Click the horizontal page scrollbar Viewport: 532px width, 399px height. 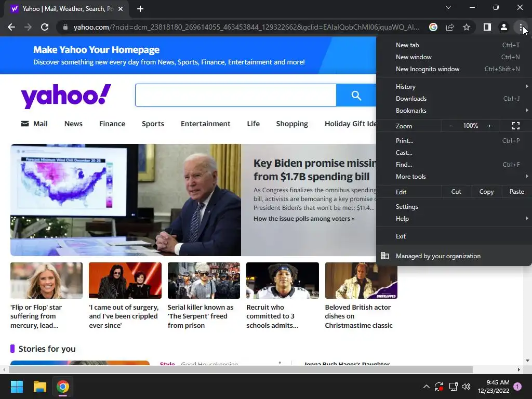240,369
